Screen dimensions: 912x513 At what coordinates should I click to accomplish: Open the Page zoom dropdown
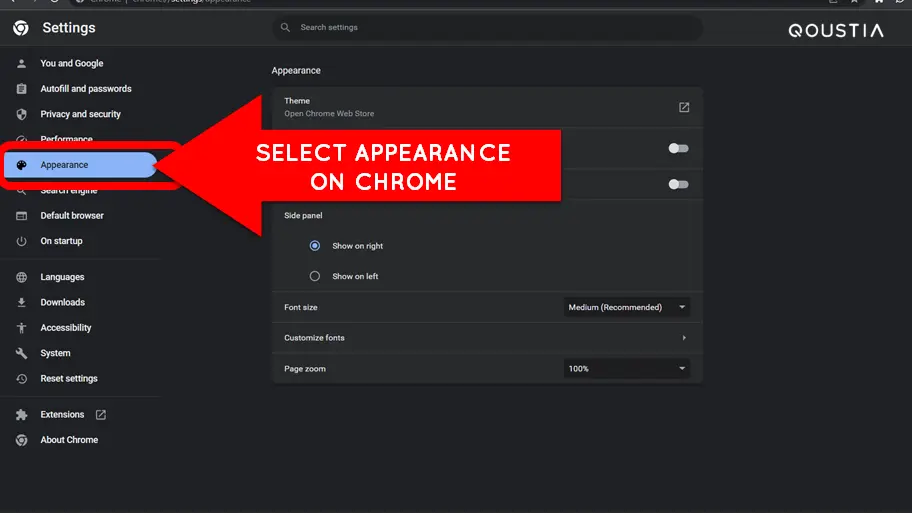(626, 369)
